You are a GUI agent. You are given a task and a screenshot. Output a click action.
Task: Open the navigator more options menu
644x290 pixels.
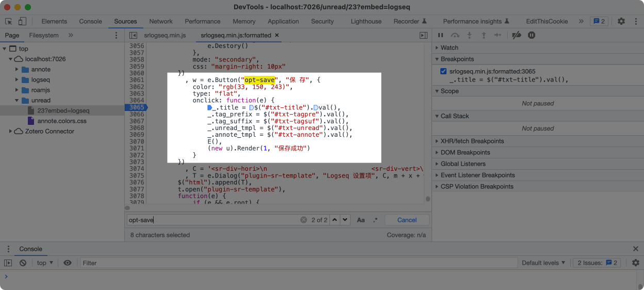(x=116, y=35)
